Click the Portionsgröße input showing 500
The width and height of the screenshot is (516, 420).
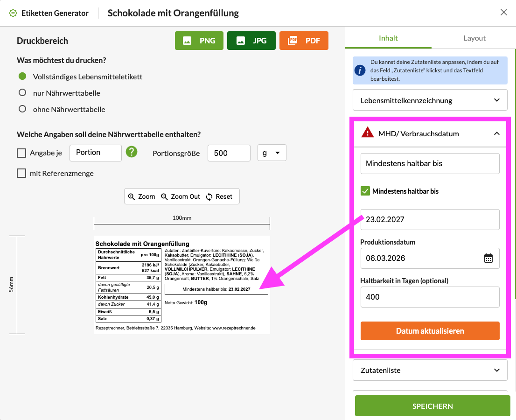(229, 153)
